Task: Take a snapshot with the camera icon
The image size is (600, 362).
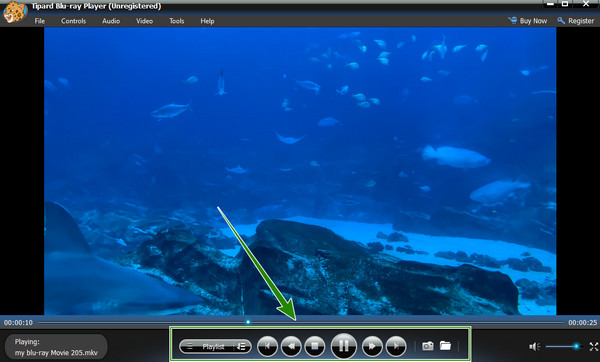Action: click(x=427, y=346)
